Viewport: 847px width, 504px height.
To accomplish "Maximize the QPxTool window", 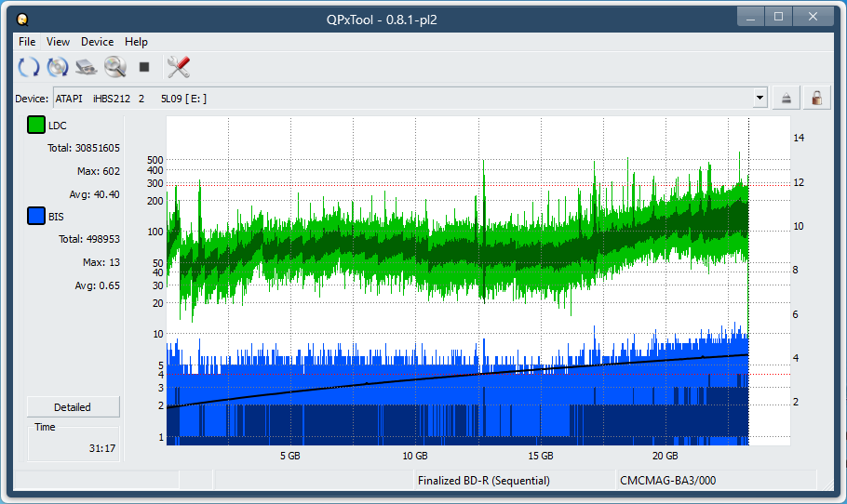I will click(x=778, y=17).
